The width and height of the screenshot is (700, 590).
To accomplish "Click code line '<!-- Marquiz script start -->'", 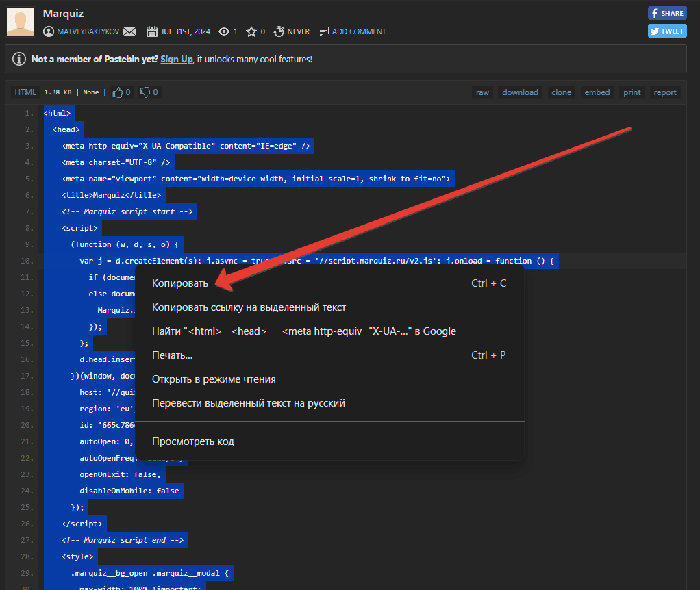I will [x=127, y=211].
